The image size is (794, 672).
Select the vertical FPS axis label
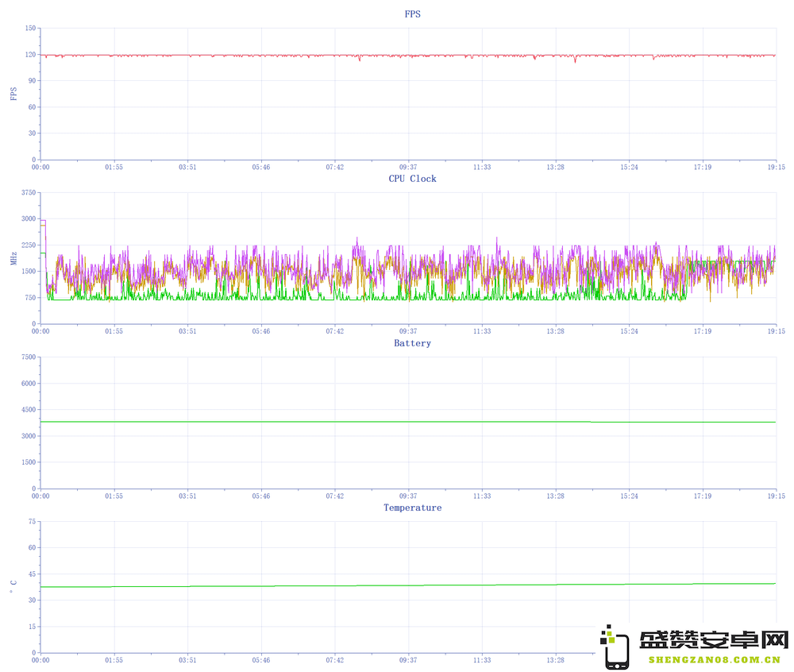13,94
